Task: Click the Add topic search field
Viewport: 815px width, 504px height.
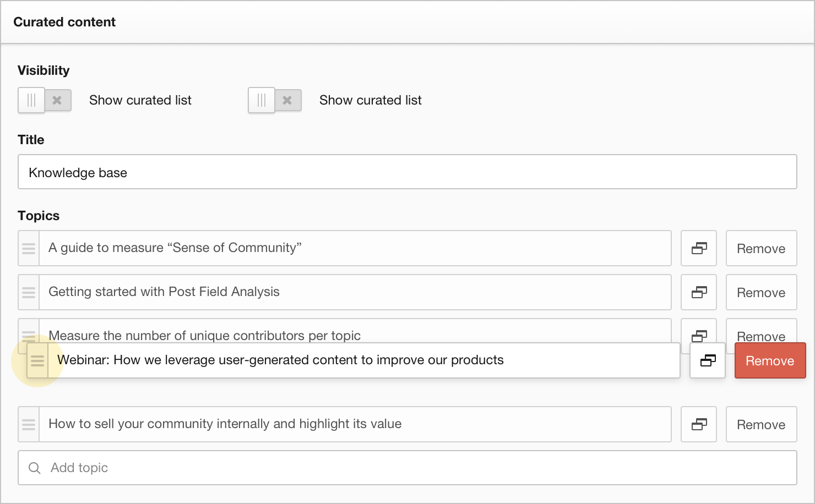Action: click(407, 468)
